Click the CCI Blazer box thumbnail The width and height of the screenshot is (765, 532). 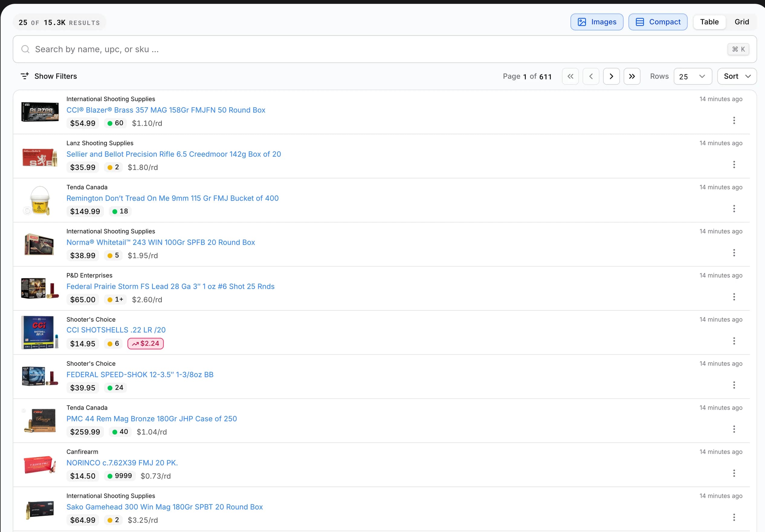click(40, 112)
